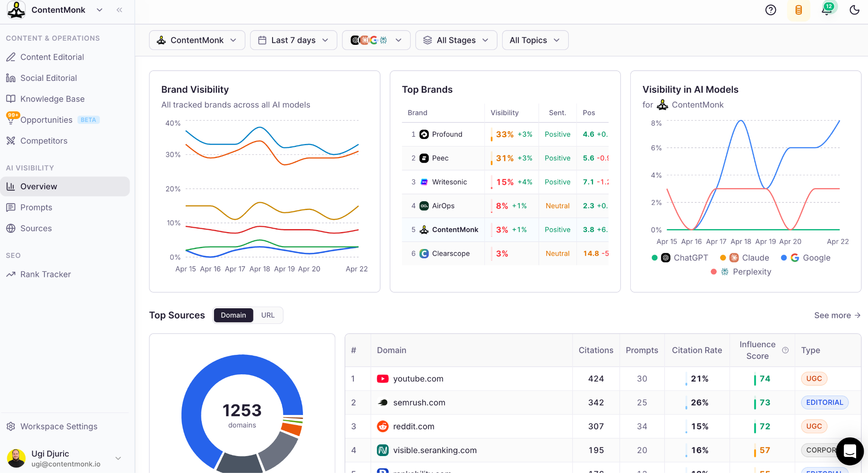868x473 pixels.
Task: Toggle Perplexity series in chart legend
Action: pos(751,271)
